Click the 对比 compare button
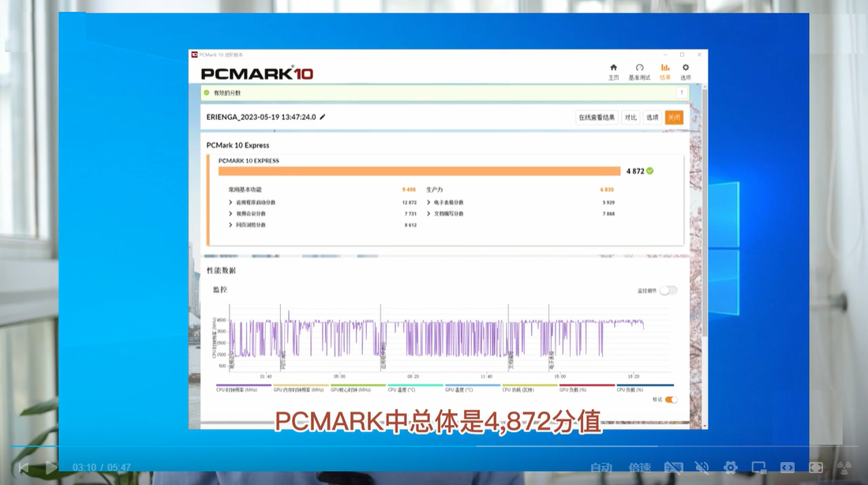This screenshot has width=868, height=485. coord(630,118)
